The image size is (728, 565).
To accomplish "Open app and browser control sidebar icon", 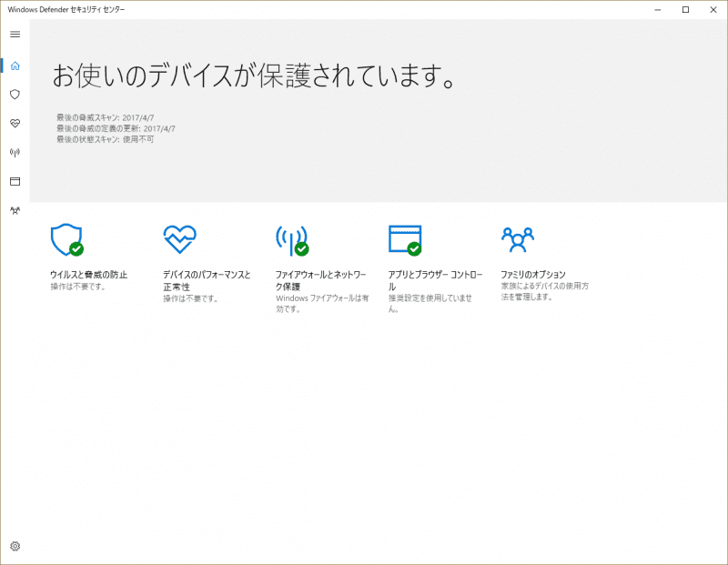I will pos(15,181).
